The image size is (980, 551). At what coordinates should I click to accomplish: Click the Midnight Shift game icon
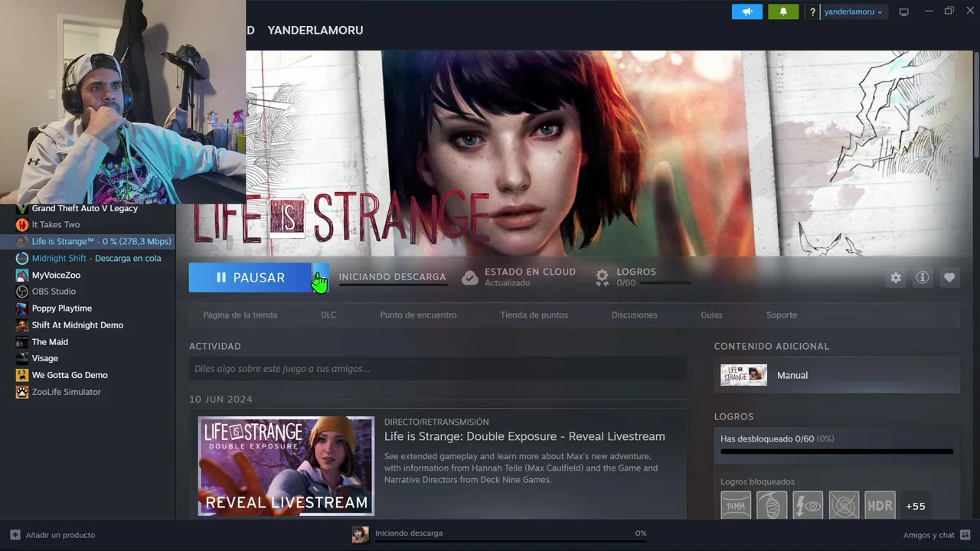[22, 259]
